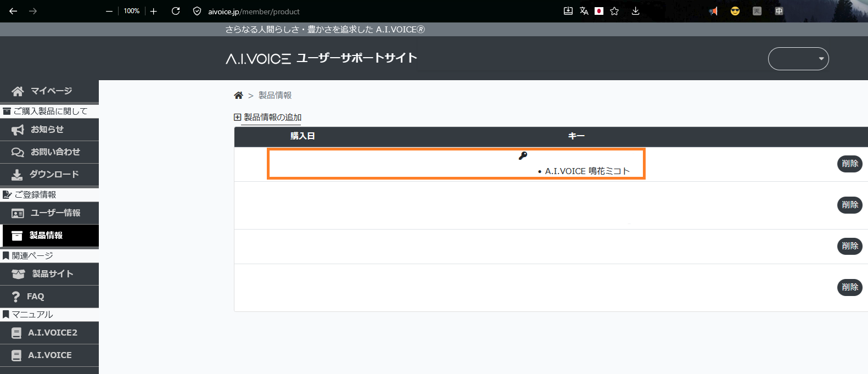Open お問い合わせ in the sidebar
The width and height of the screenshot is (868, 374).
[49, 152]
